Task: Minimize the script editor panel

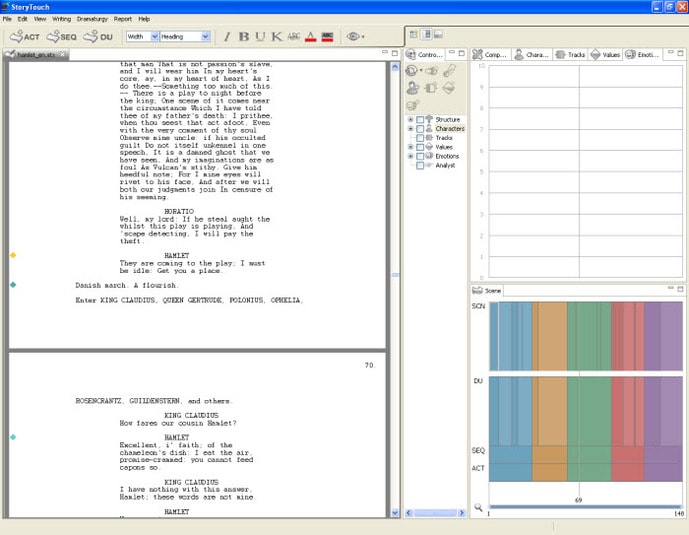Action: coord(385,53)
